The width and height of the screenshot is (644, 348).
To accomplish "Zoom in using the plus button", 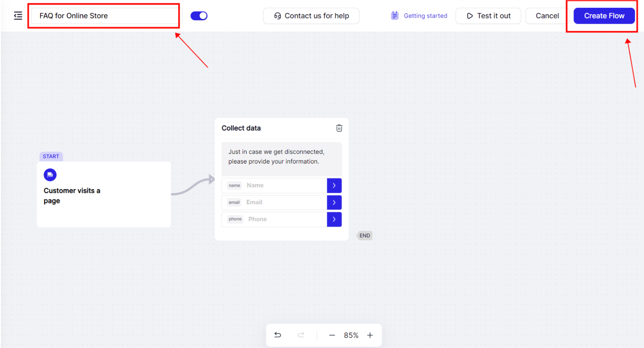I will coord(370,335).
